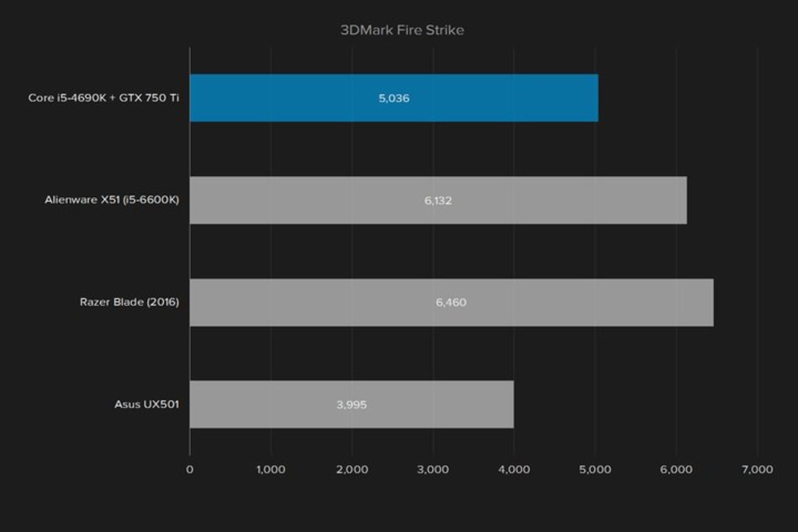Click the 5,036 score value
This screenshot has width=798, height=532.
[x=394, y=99]
